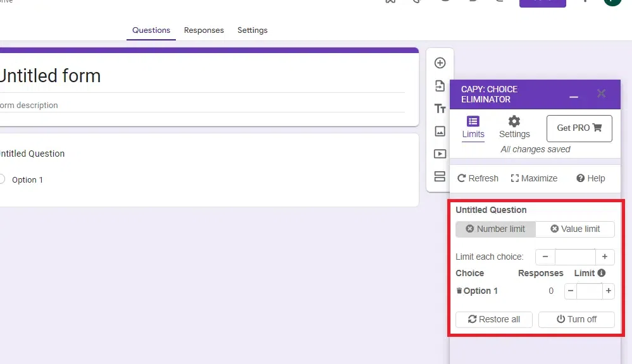
Task: Increase the Limit each choice value
Action: coord(605,257)
